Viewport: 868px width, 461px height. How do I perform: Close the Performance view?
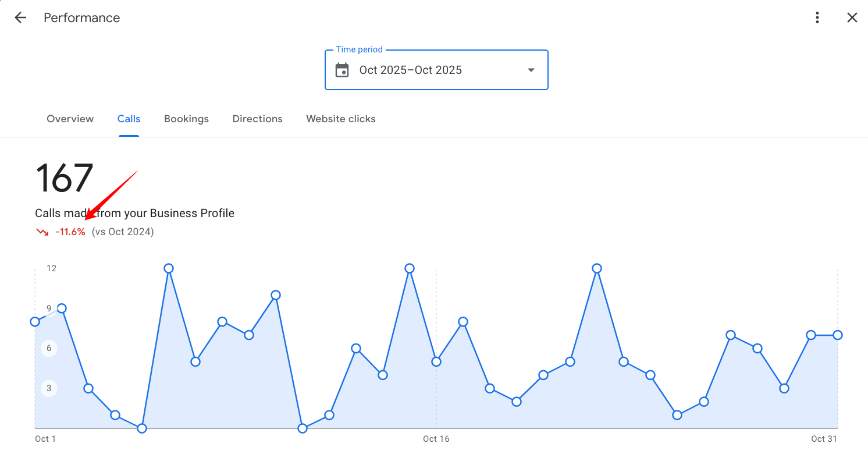point(852,17)
